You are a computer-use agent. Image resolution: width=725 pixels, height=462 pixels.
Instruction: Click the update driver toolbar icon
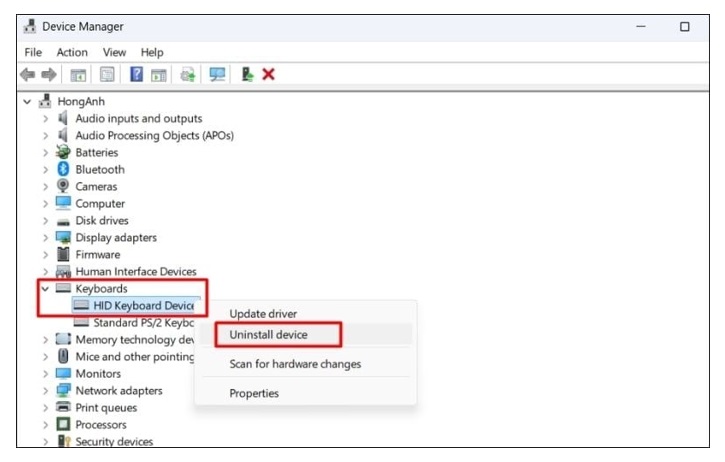(187, 75)
